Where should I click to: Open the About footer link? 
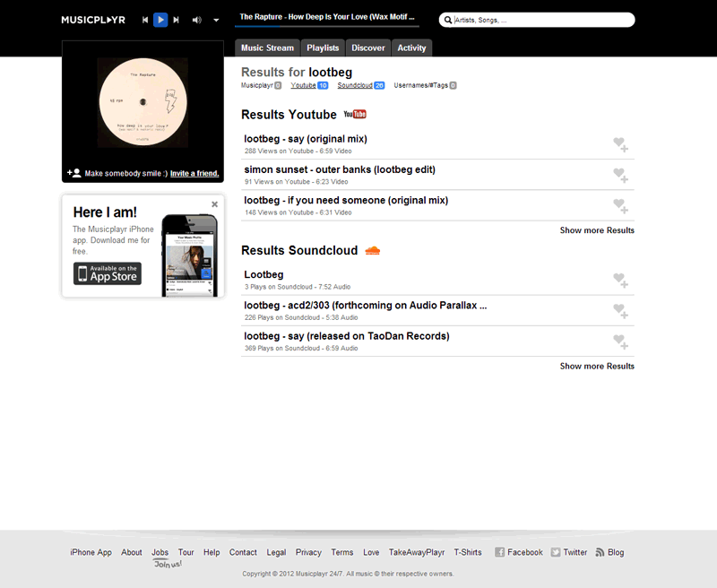tap(131, 552)
